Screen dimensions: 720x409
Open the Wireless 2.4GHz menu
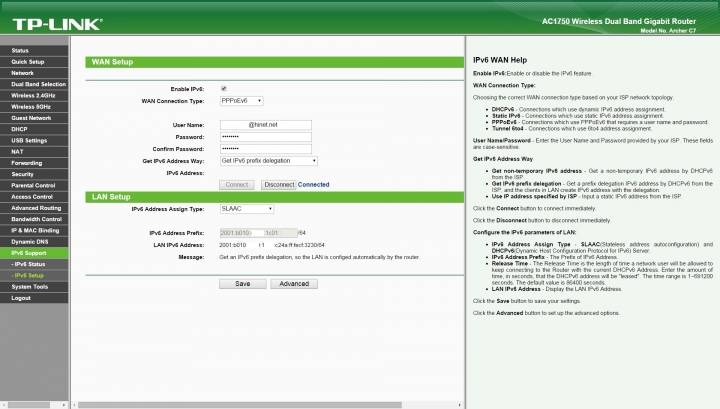(x=34, y=95)
